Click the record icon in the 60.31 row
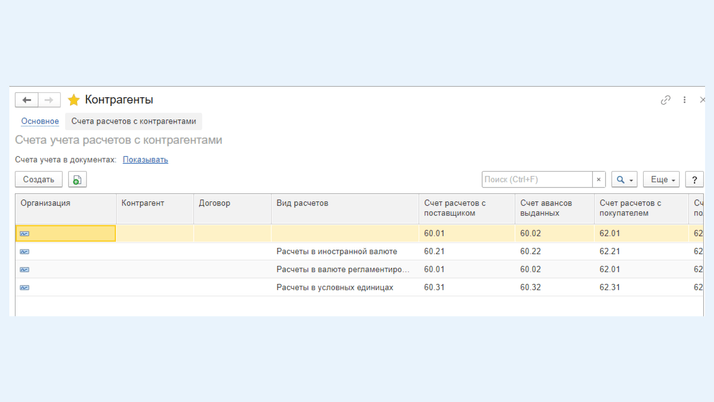Screen dimensions: 714x402 click(x=25, y=288)
